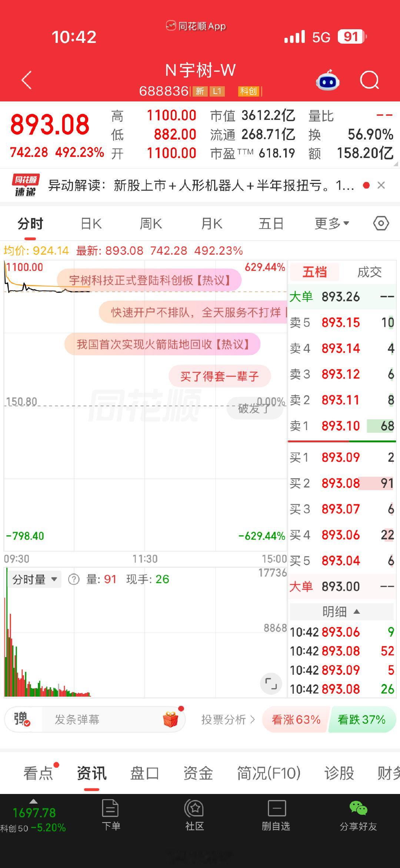Tap the back arrow icon
The height and width of the screenshot is (868, 400).
tap(26, 80)
